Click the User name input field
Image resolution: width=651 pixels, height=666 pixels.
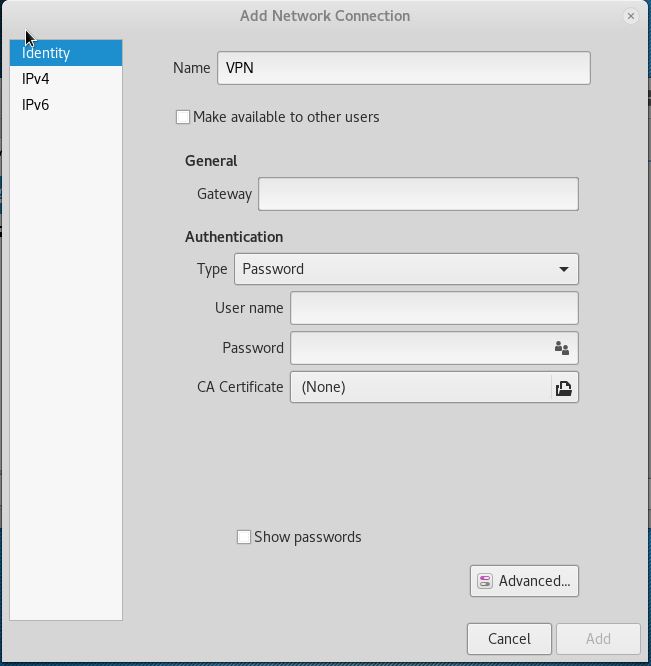click(x=434, y=308)
